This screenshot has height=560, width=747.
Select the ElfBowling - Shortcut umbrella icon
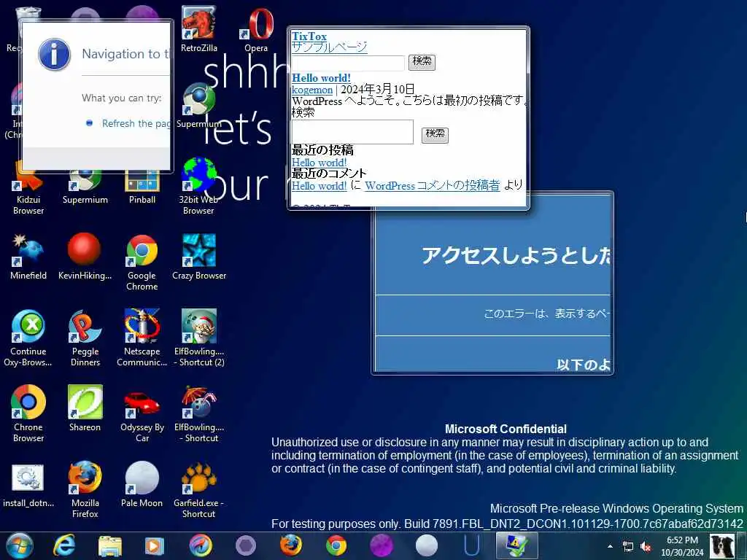tap(199, 413)
